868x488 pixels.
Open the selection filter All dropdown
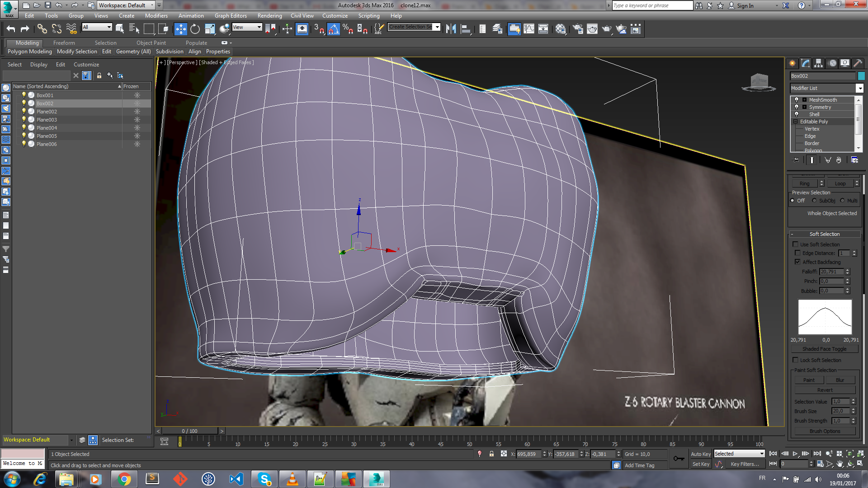tap(97, 27)
